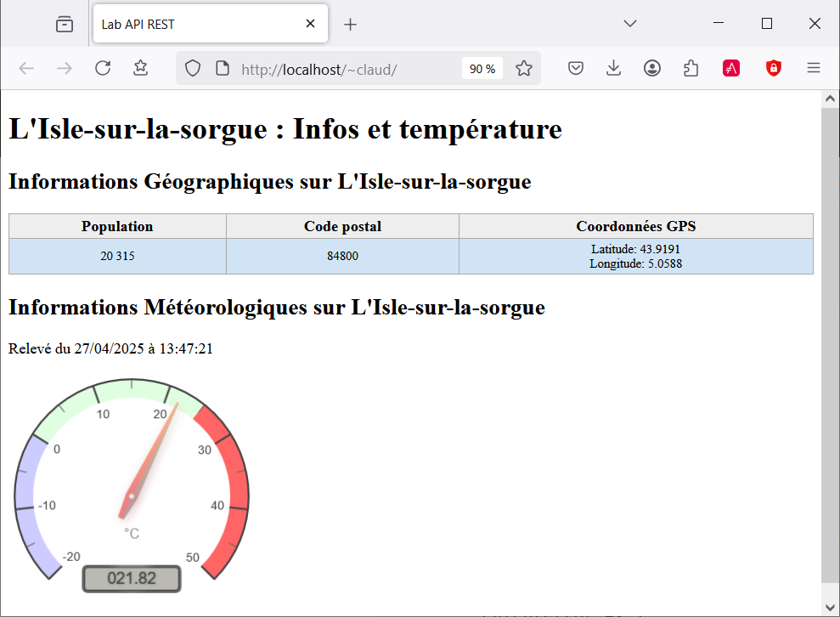Click the °C unit label on gauge
This screenshot has height=617, width=840.
click(132, 534)
